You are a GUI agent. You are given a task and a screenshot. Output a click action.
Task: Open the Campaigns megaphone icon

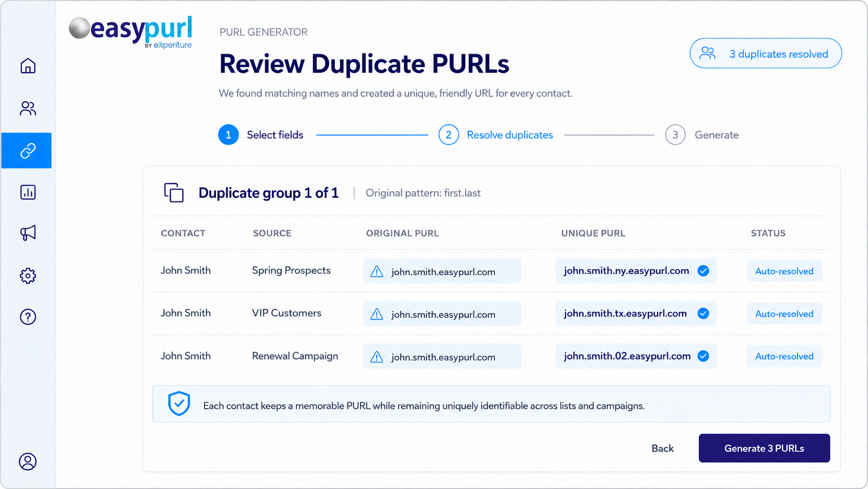(x=28, y=233)
